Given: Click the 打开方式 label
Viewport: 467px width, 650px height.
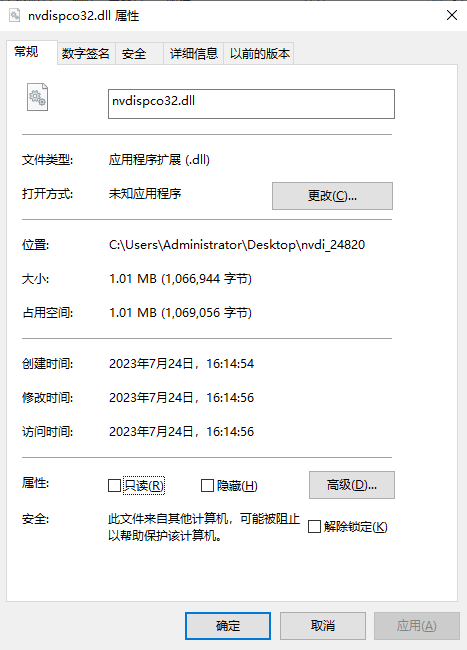Looking at the screenshot, I should click(x=47, y=194).
